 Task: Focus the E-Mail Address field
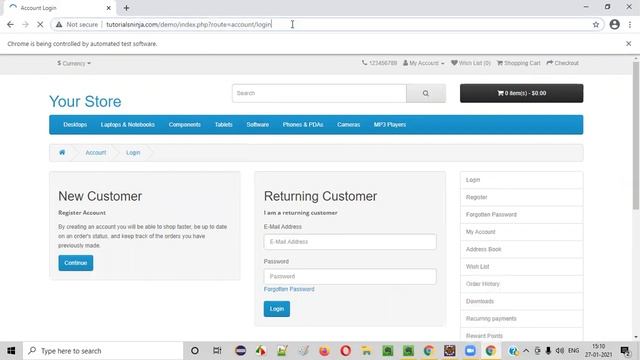pyautogui.click(x=350, y=242)
